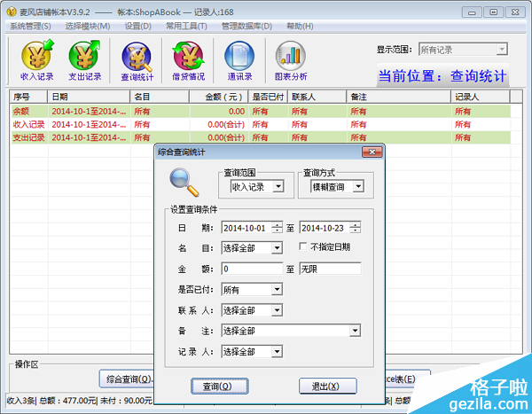The image size is (532, 414).
Task: Adjust the start date 2014-10-01 spinner
Action: click(278, 228)
